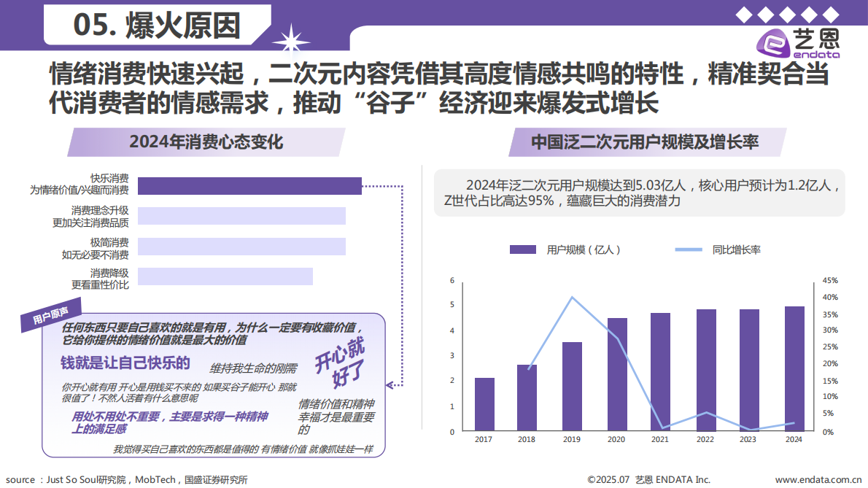The image size is (868, 488).
Task: Click the '05. 爆火原因' slide title
Action: pos(157,25)
